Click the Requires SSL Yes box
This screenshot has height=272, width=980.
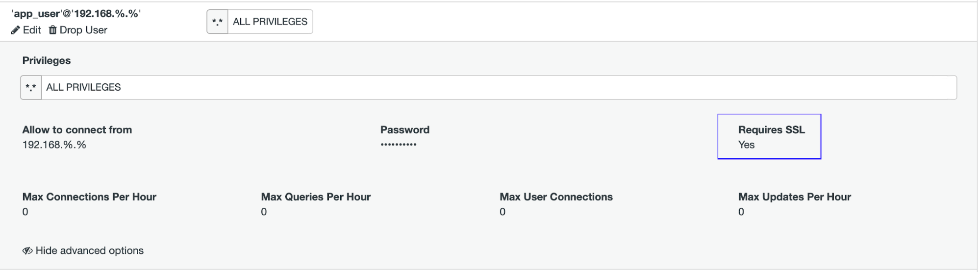769,137
